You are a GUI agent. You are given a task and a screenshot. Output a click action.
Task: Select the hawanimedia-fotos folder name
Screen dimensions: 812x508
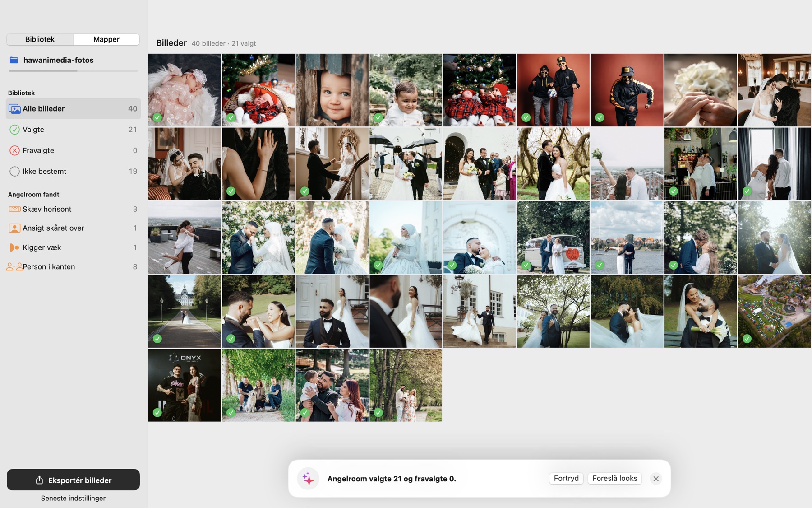click(59, 60)
